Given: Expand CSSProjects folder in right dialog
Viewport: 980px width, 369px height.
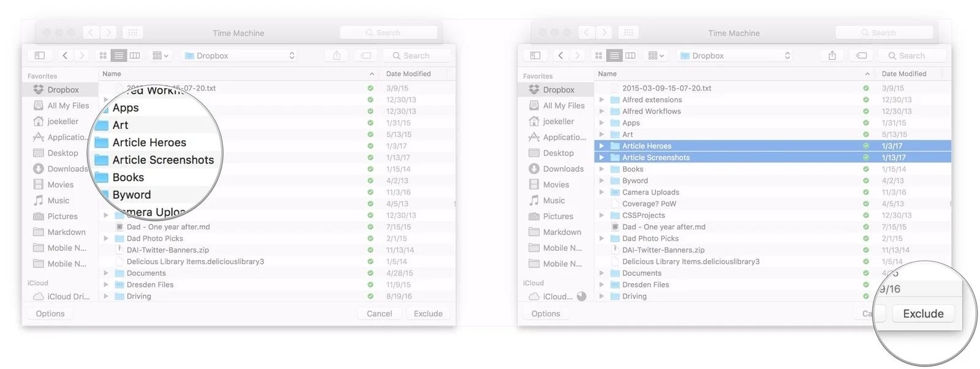Looking at the screenshot, I should 601,215.
